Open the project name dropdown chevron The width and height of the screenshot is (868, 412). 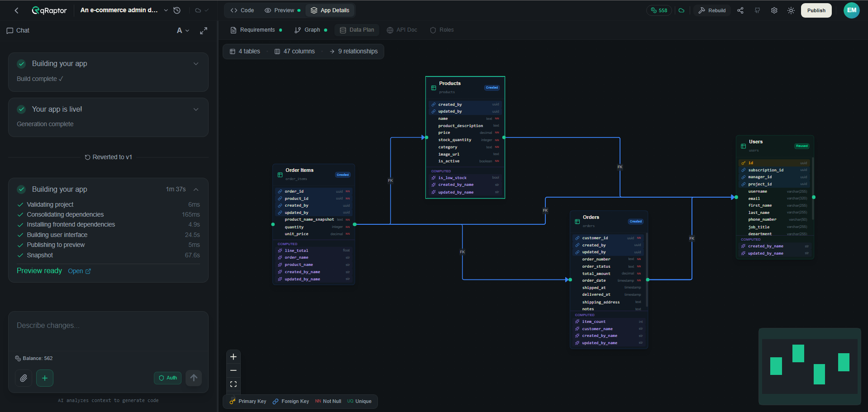click(x=166, y=10)
